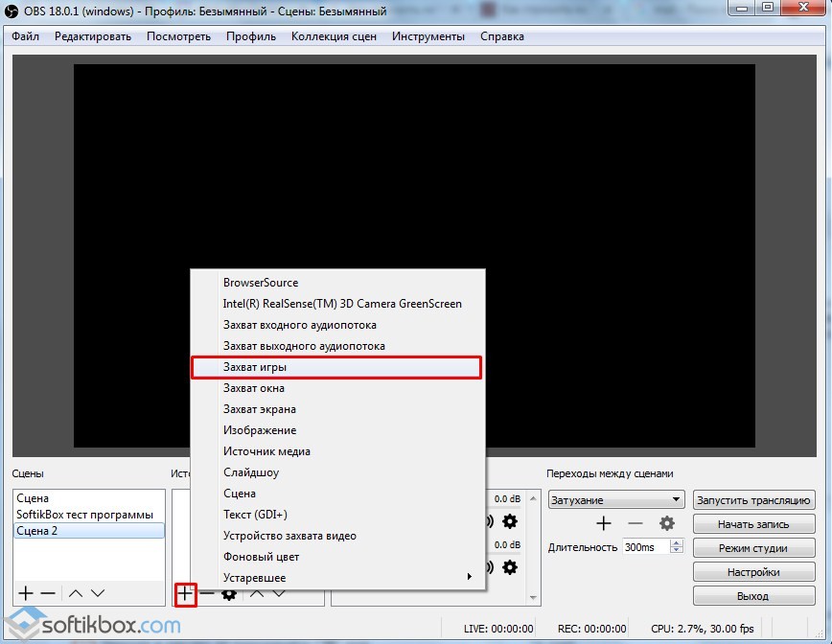The height and width of the screenshot is (644, 832).
Task: Click the add source plus icon
Action: (185, 594)
